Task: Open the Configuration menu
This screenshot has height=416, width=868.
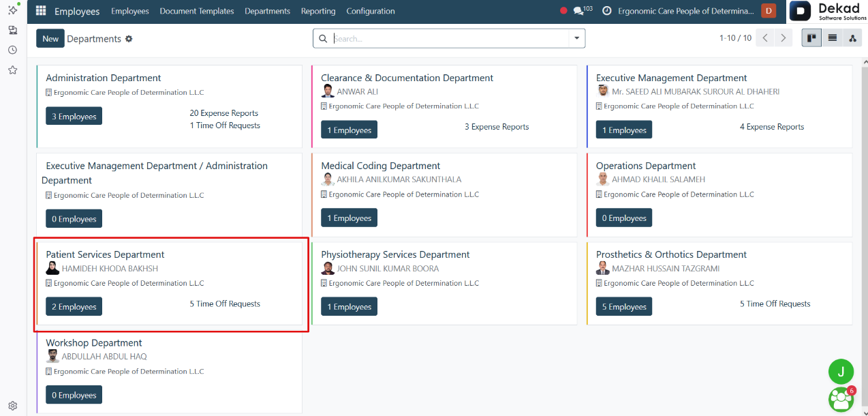Action: point(371,11)
